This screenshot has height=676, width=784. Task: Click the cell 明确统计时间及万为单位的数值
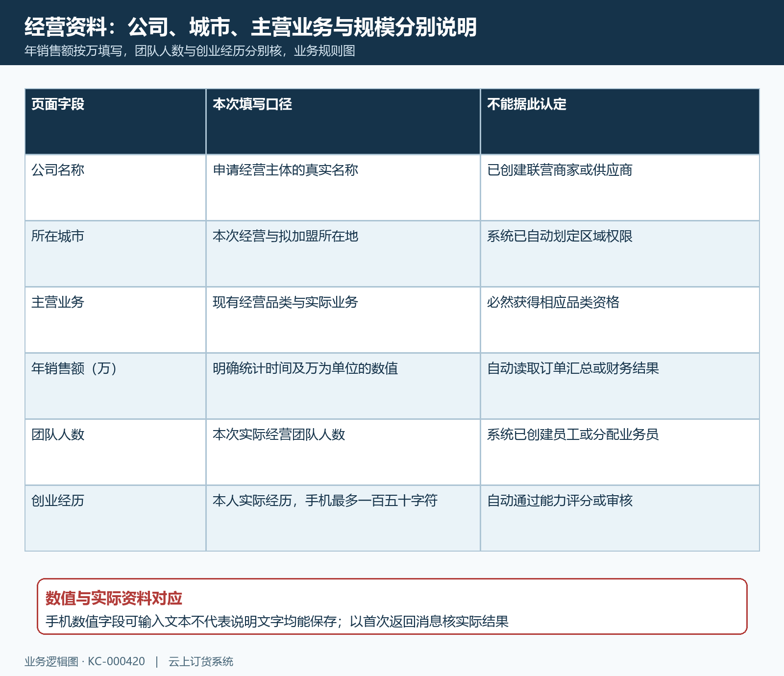(343, 386)
